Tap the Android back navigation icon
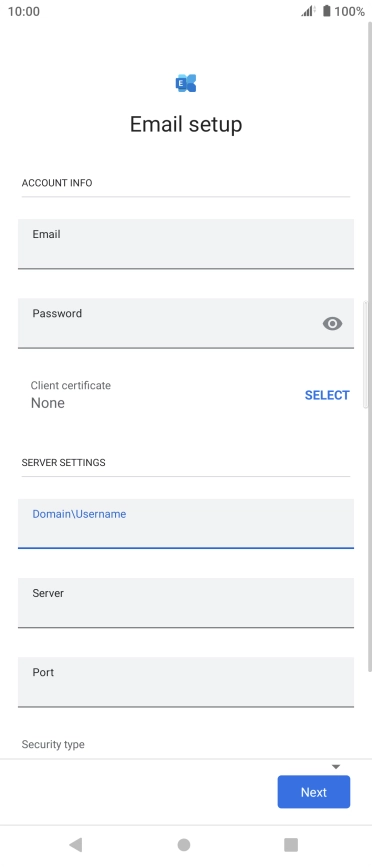This screenshot has height=868, width=372. (x=76, y=844)
